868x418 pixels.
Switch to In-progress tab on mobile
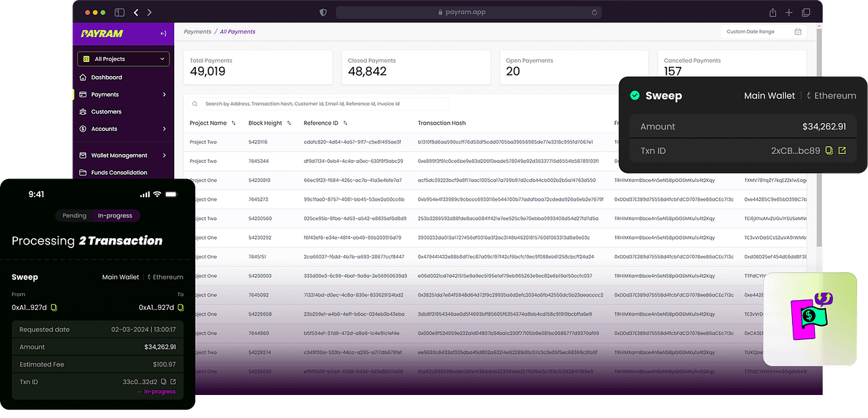point(116,216)
